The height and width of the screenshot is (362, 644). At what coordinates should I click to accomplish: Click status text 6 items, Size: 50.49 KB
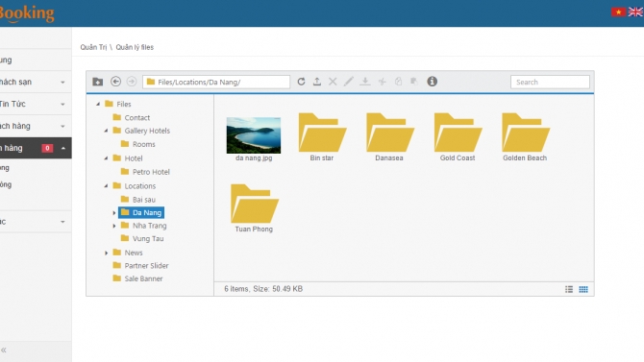click(x=263, y=289)
